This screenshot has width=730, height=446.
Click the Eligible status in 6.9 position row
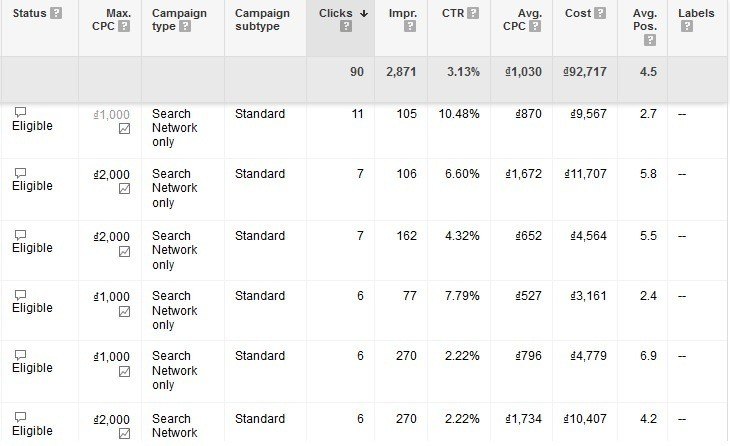pyautogui.click(x=32, y=368)
